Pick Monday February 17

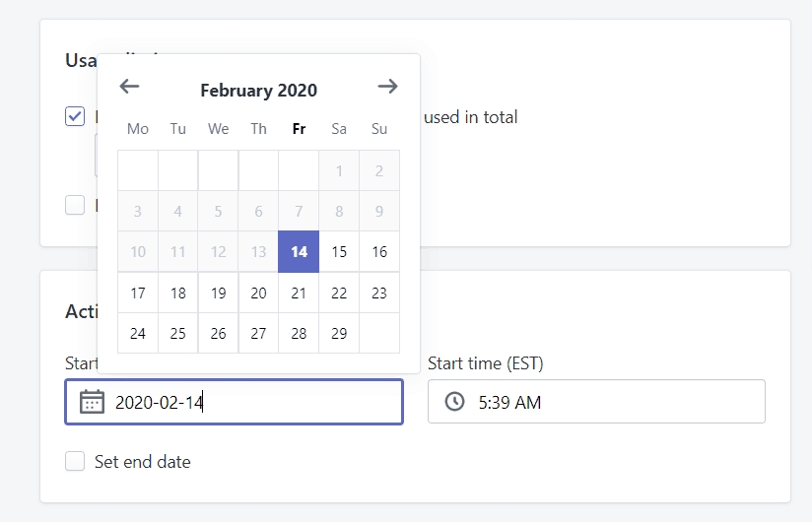click(138, 294)
